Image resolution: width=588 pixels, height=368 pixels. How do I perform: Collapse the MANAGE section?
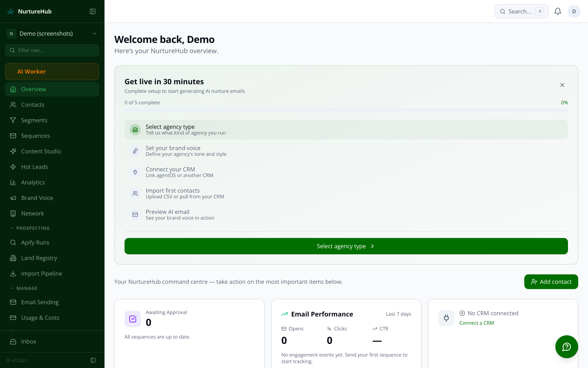pos(24,288)
